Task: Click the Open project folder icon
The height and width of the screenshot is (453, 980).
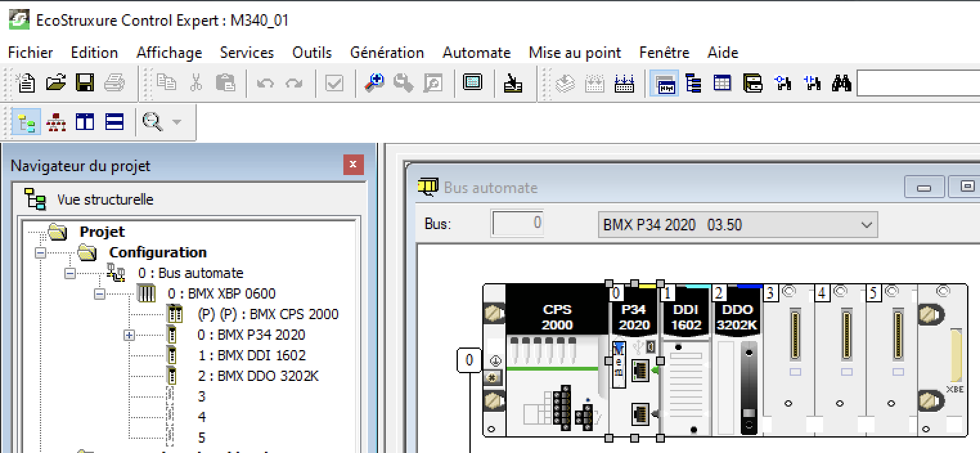Action: click(56, 83)
